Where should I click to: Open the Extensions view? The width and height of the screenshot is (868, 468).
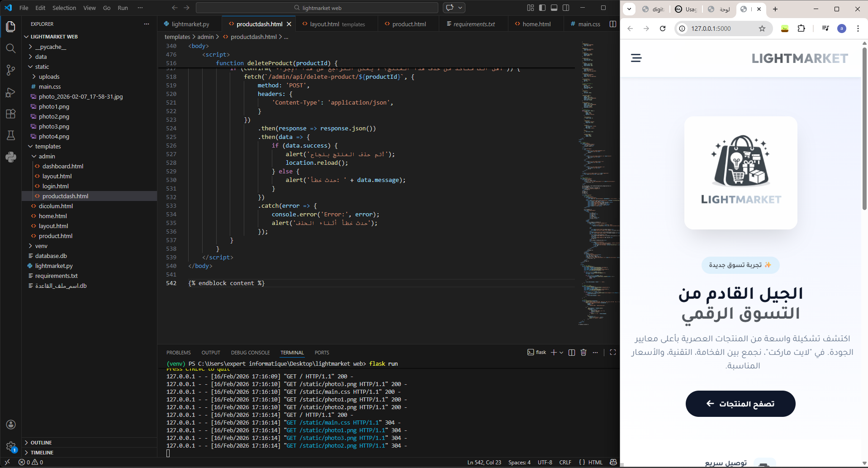point(11,114)
